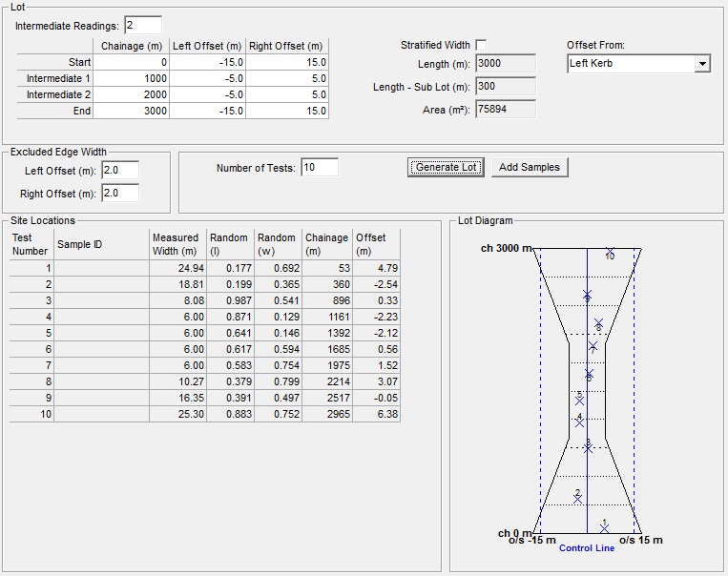Select sample marker 3 in Lot Diagram

tap(588, 447)
